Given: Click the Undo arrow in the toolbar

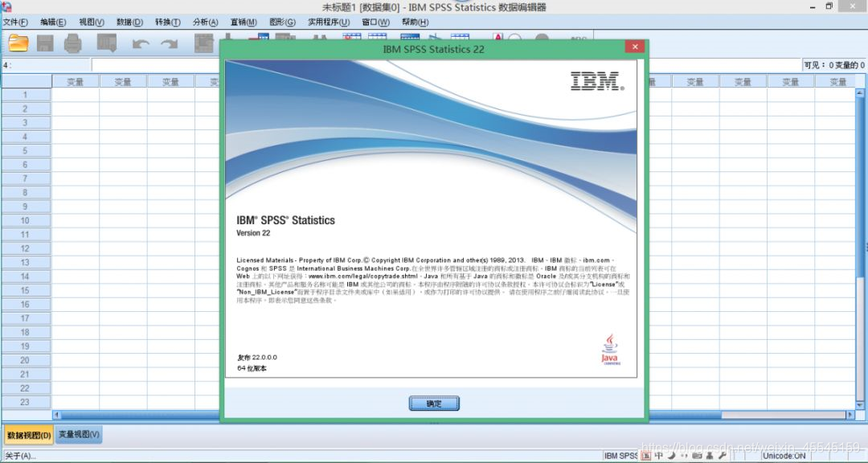Looking at the screenshot, I should click(141, 43).
